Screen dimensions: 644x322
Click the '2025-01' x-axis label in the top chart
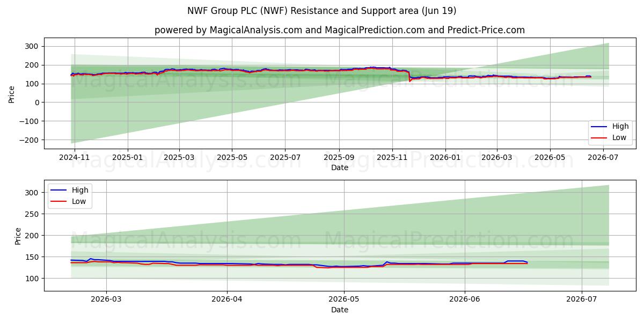tap(127, 158)
